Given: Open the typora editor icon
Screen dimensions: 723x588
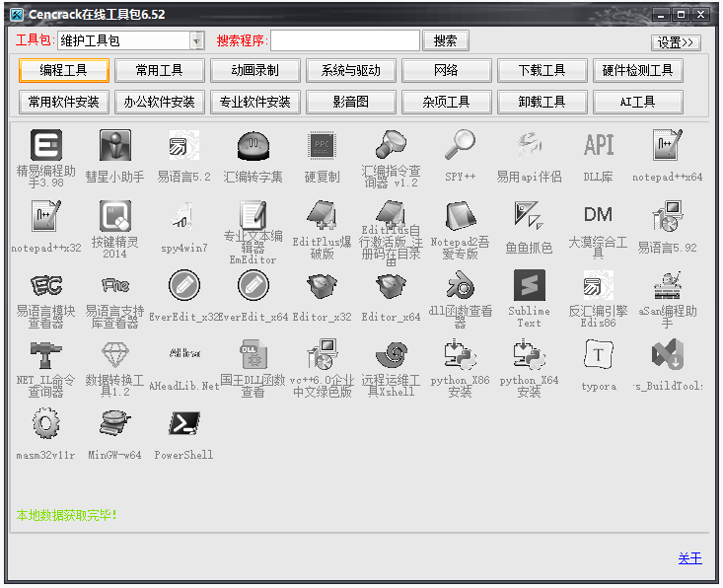Looking at the screenshot, I should tap(598, 356).
